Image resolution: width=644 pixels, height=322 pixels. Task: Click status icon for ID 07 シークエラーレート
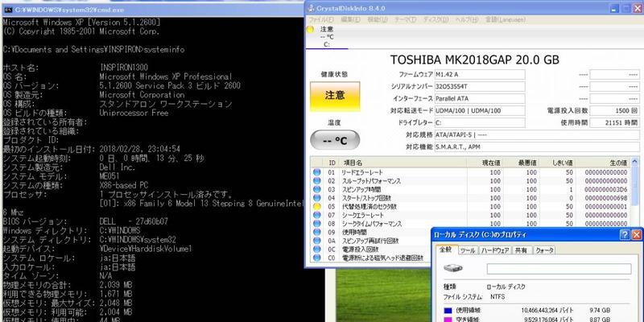pos(316,215)
